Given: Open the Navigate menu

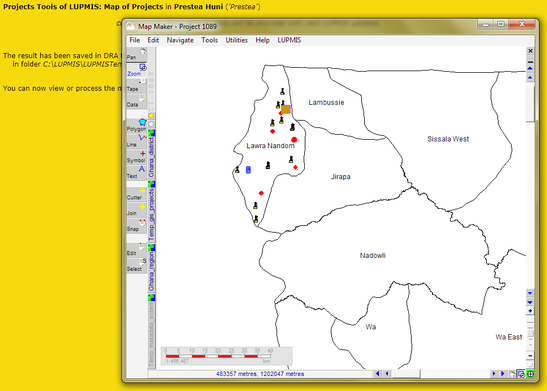Looking at the screenshot, I should pos(180,40).
